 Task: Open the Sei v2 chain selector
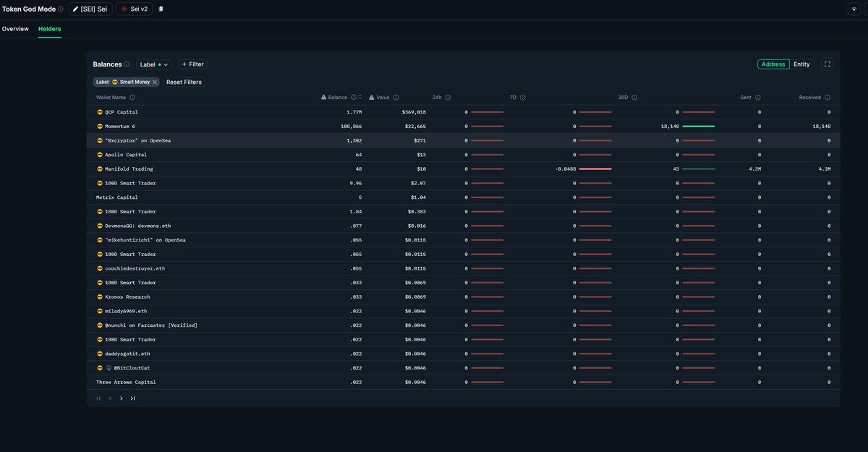[134, 9]
